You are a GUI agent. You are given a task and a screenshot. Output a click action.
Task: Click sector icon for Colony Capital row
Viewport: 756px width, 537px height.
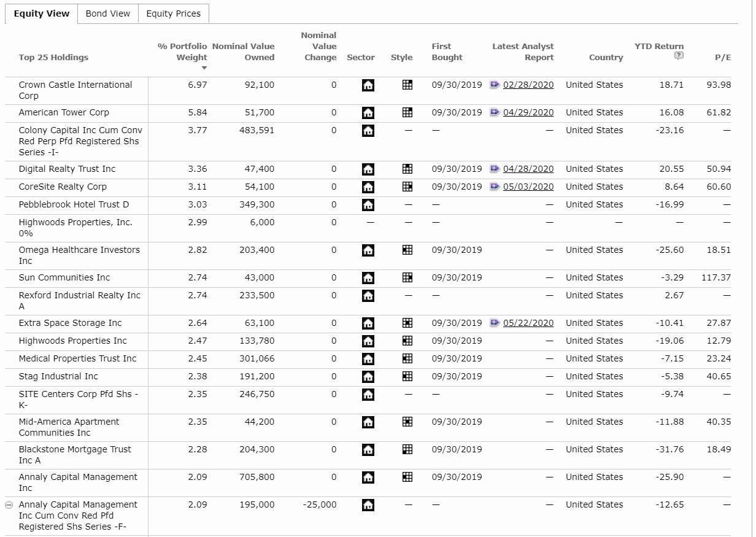[368, 131]
